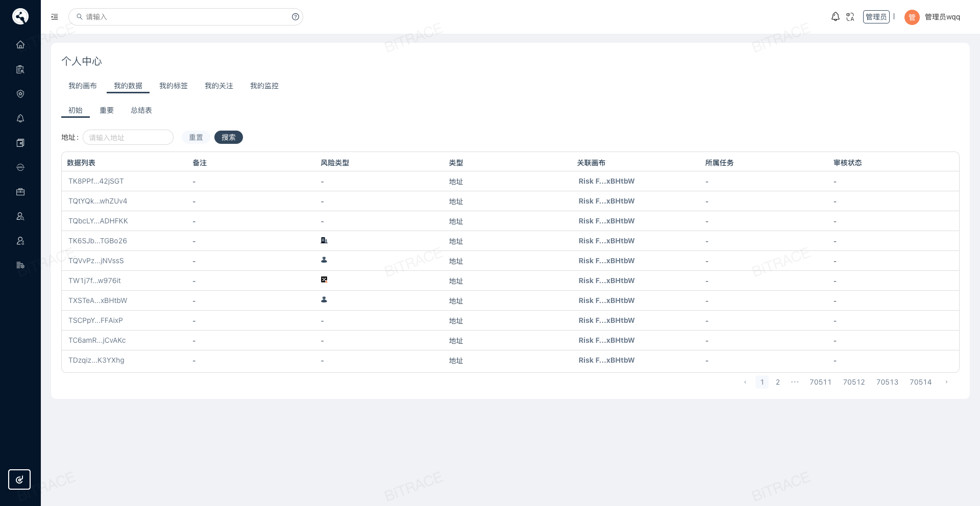Select page 1 in pagination
Viewport: 980px width, 506px height.
click(x=762, y=382)
